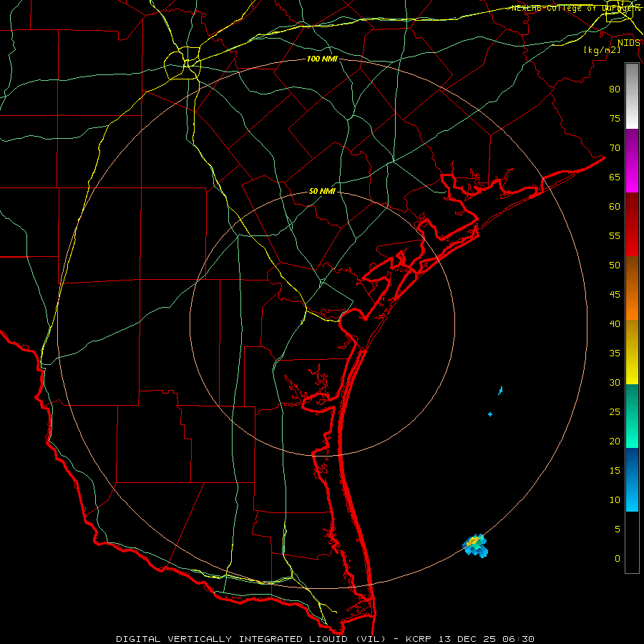This screenshot has height=644, width=644.
Task: Click the 75 value on the color scale
Action: click(615, 118)
